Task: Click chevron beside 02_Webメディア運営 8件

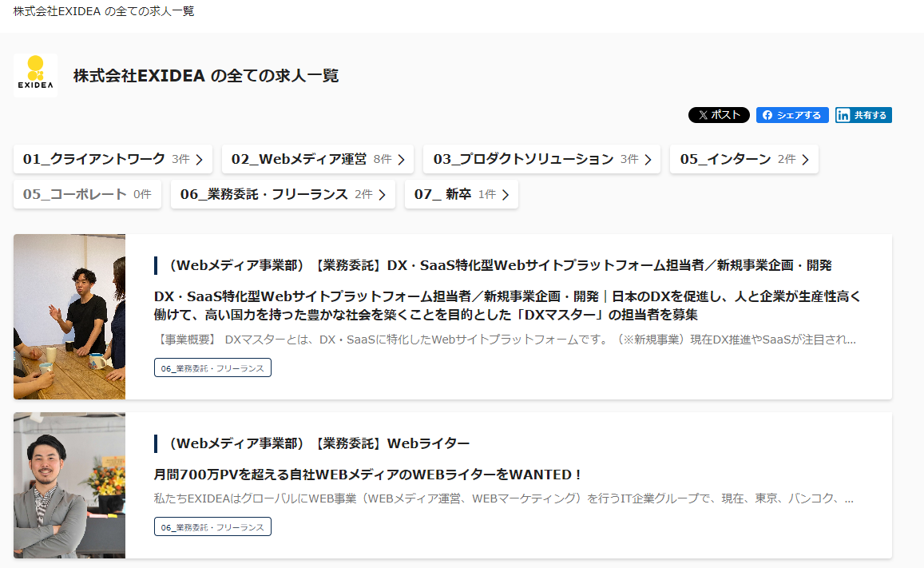Action: [x=401, y=160]
